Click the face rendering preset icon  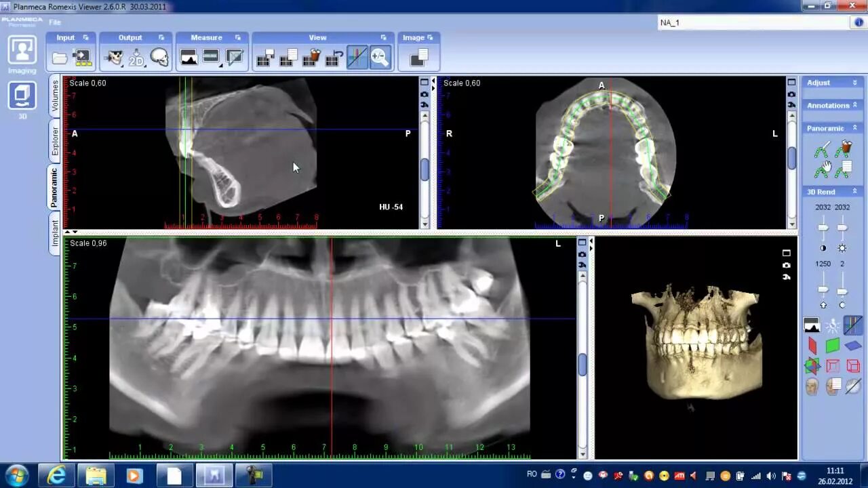(x=812, y=387)
